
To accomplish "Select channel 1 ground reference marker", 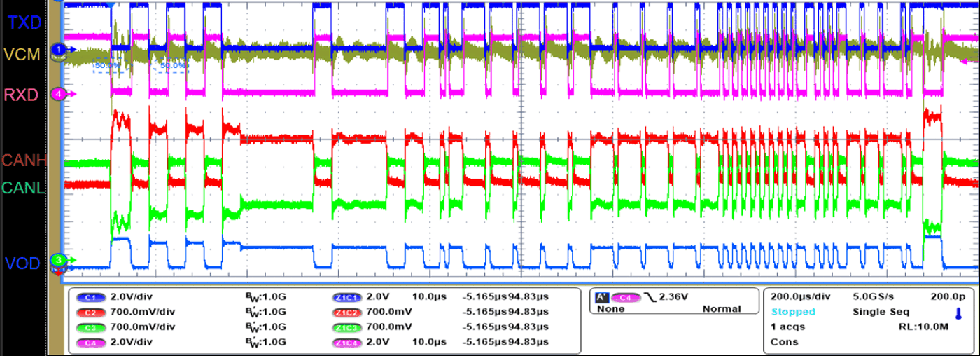I will pyautogui.click(x=59, y=49).
